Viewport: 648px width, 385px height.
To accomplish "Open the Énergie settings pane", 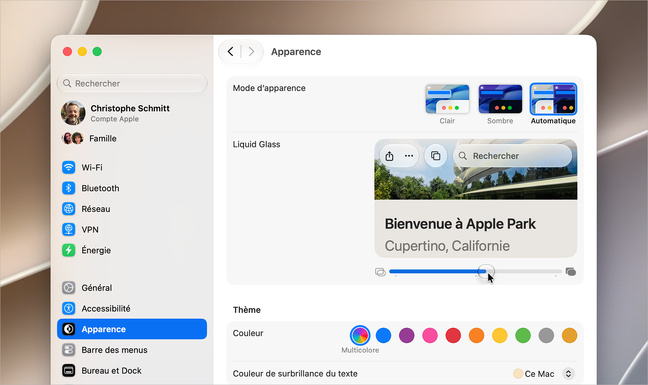I will coord(132,250).
